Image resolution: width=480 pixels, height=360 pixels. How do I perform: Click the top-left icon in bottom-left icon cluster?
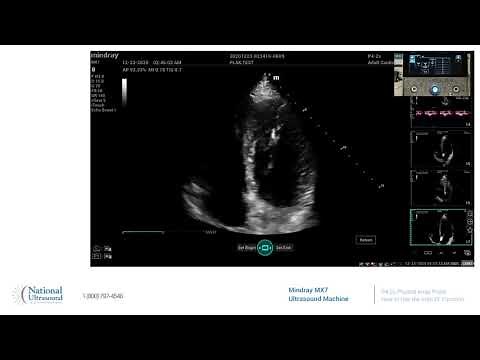pyautogui.click(x=97, y=249)
